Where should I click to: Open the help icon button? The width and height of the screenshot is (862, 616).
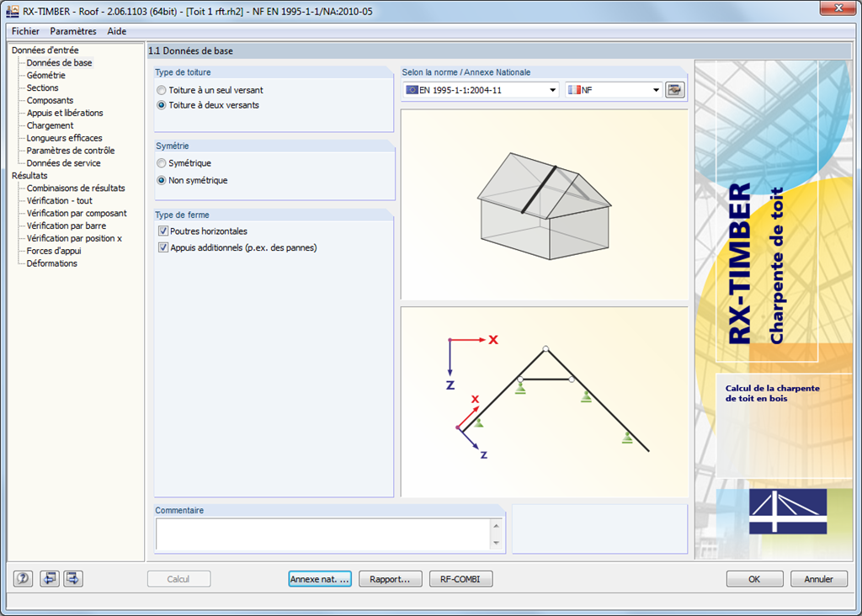coord(23,579)
